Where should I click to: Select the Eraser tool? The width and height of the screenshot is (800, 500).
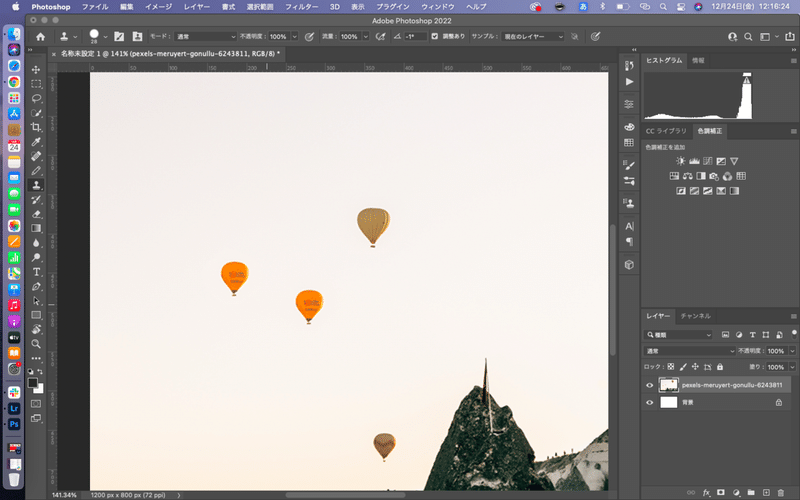click(36, 214)
